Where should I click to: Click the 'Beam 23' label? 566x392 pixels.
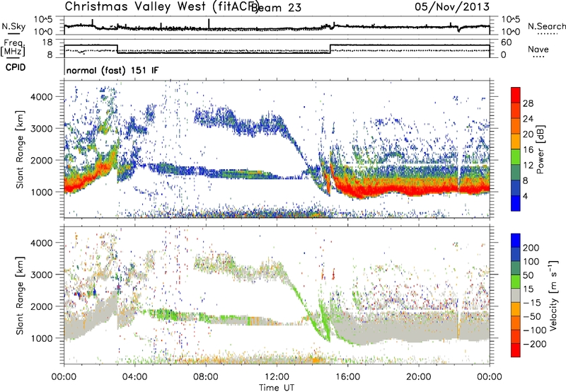pyautogui.click(x=277, y=8)
